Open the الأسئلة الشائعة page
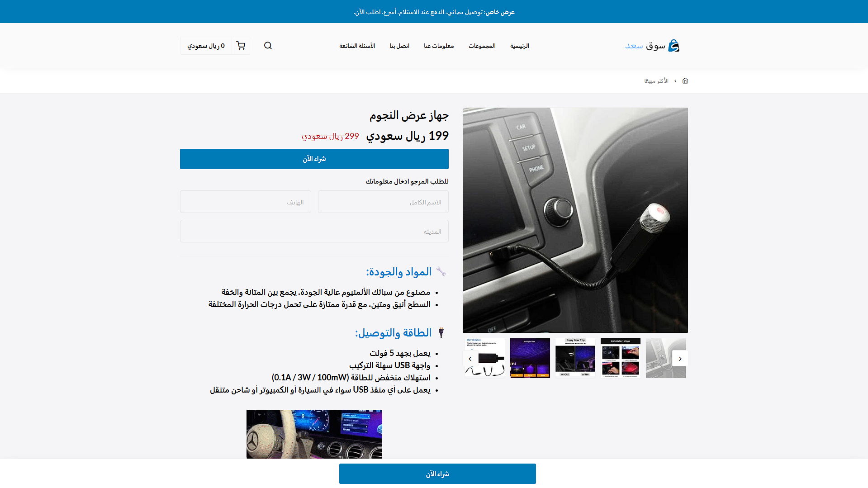The image size is (868, 488). tap(357, 46)
